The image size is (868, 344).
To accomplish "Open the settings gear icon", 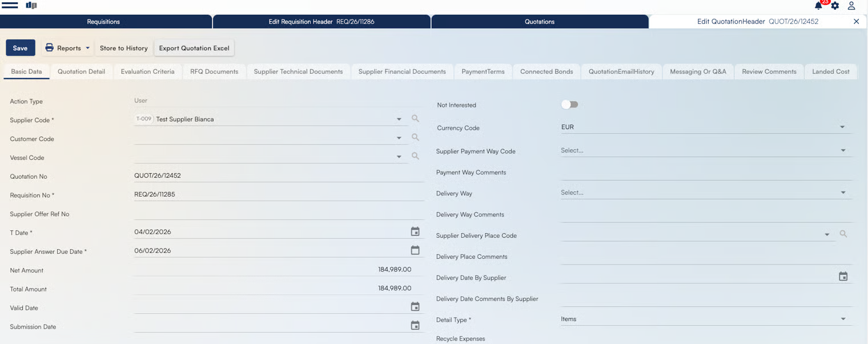I will click(x=835, y=6).
